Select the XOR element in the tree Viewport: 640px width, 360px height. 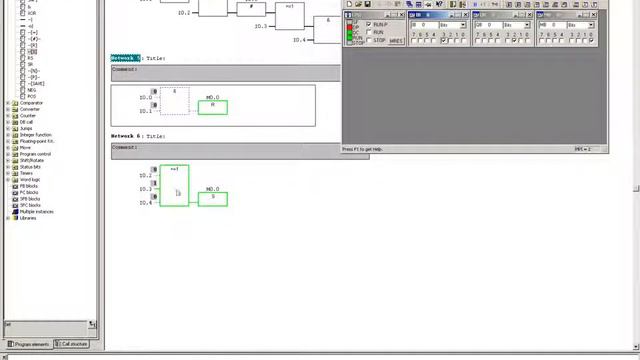tap(31, 13)
